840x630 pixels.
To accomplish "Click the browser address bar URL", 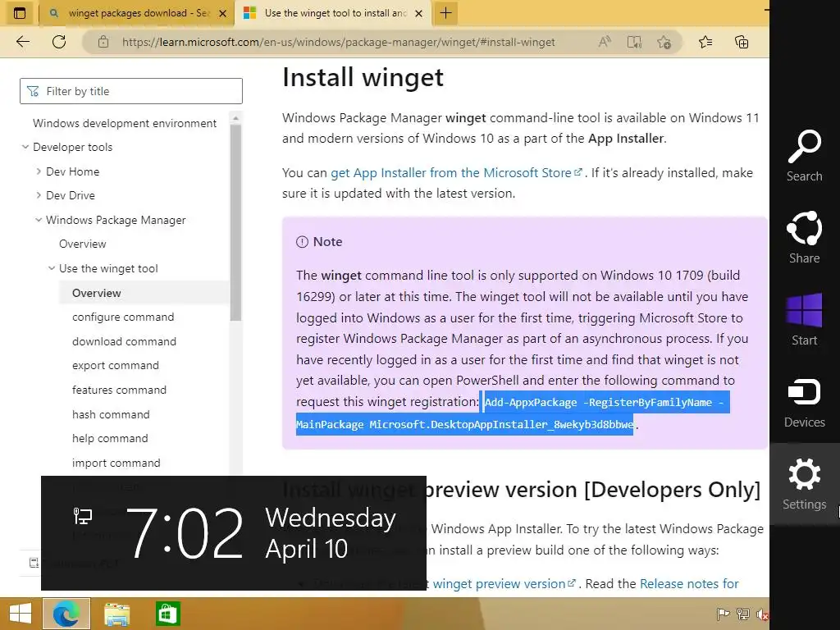I will 339,42.
